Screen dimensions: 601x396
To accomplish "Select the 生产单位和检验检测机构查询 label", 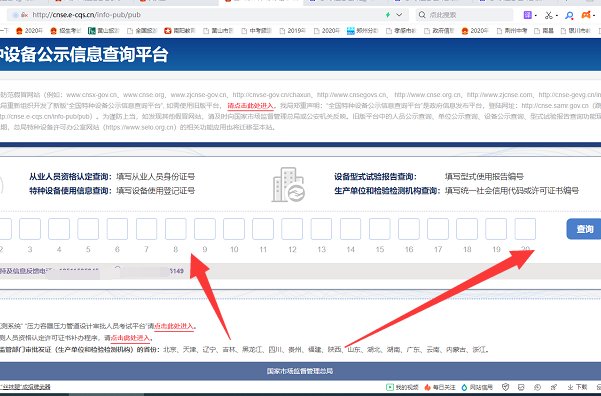I will [x=387, y=191].
